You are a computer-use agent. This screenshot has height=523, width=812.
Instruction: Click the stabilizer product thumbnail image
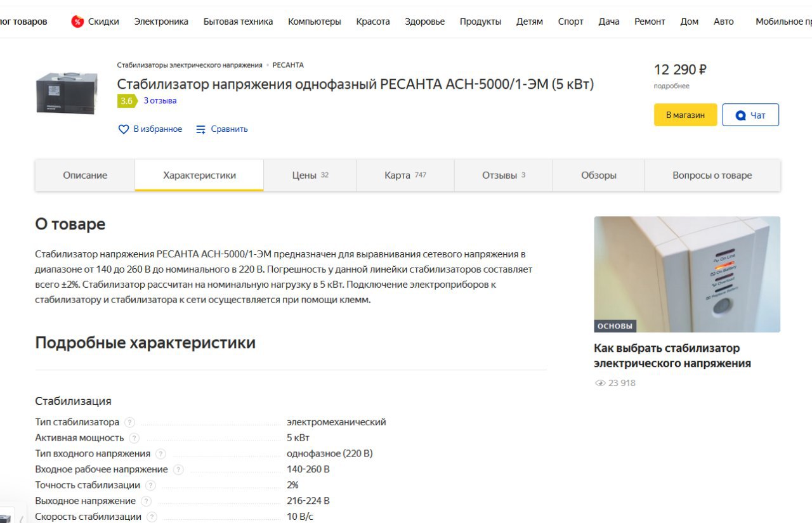pos(67,93)
